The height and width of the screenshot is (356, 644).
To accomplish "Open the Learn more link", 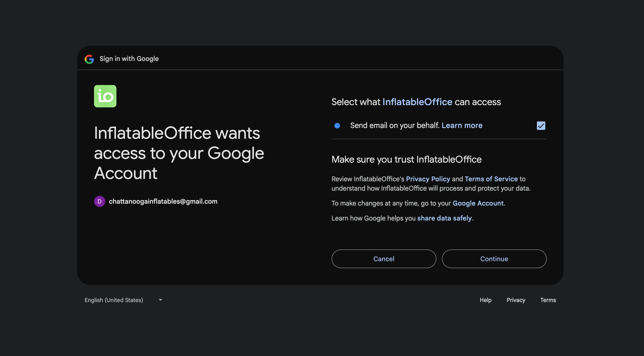I will [x=462, y=125].
